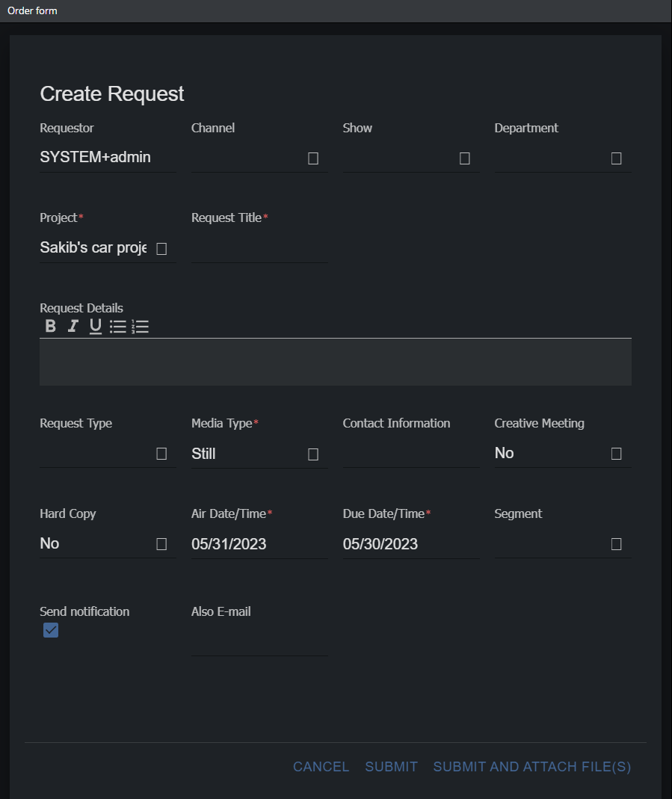Change the Media Type dropdown from Still
This screenshot has height=799, width=672.
pyautogui.click(x=313, y=454)
